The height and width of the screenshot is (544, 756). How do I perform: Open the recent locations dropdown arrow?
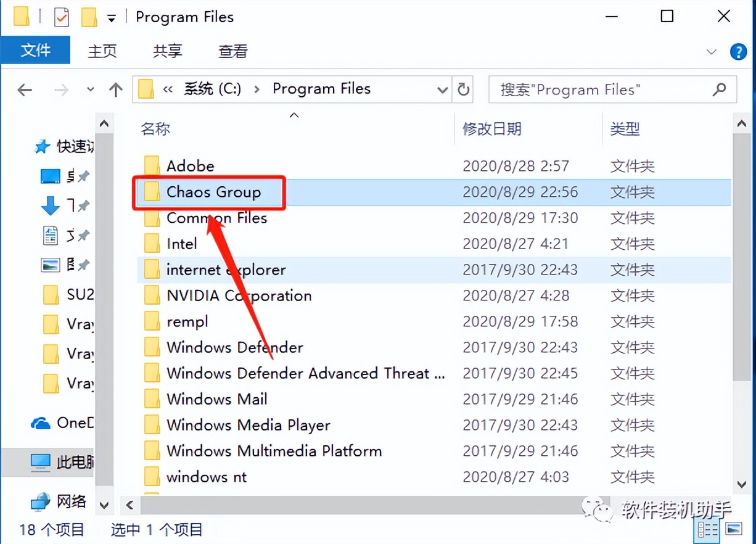91,90
